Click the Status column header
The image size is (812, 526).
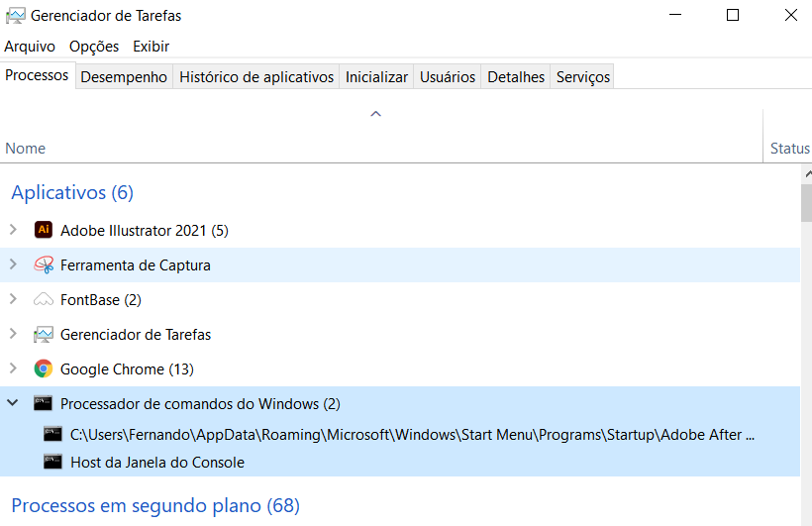pyautogui.click(x=789, y=149)
